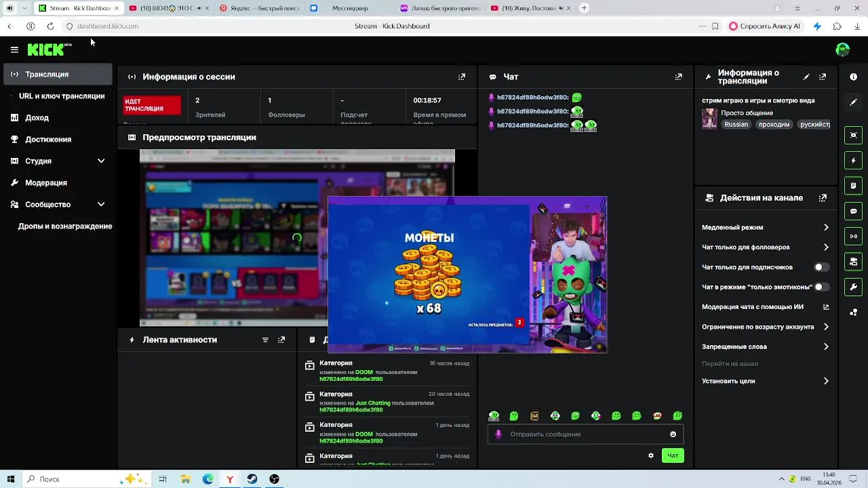
Task: Edit stream info with the pencil icon
Action: (x=806, y=77)
